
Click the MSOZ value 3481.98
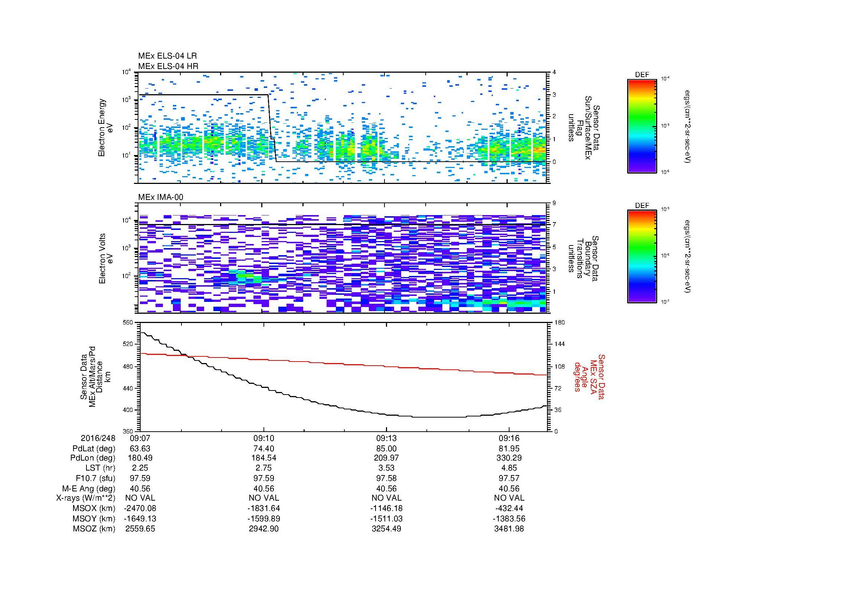point(509,529)
